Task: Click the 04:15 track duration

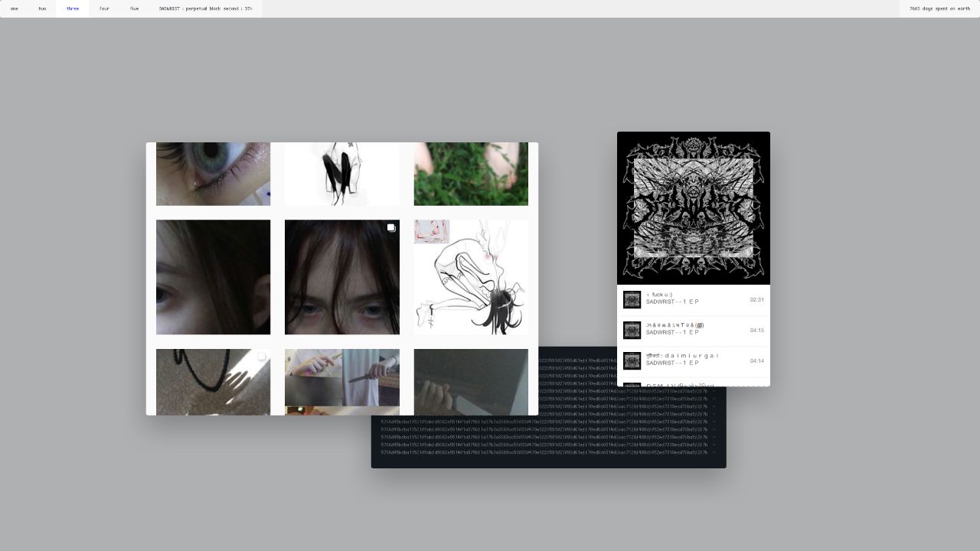Action: click(756, 331)
